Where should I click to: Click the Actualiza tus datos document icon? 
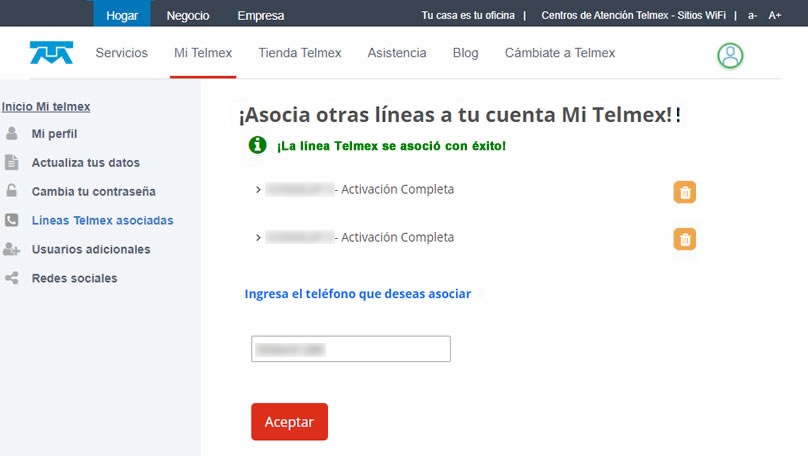pyautogui.click(x=11, y=162)
